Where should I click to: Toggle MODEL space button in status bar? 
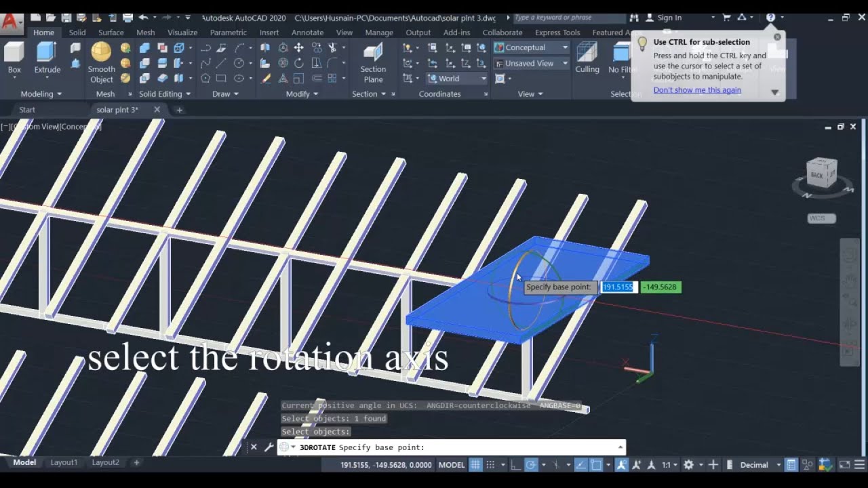tap(452, 465)
